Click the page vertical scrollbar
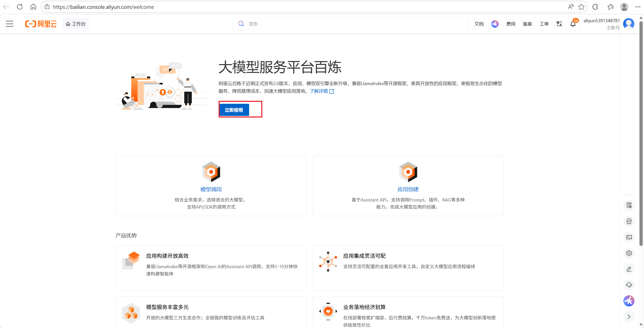This screenshot has height=328, width=644. tap(641, 126)
